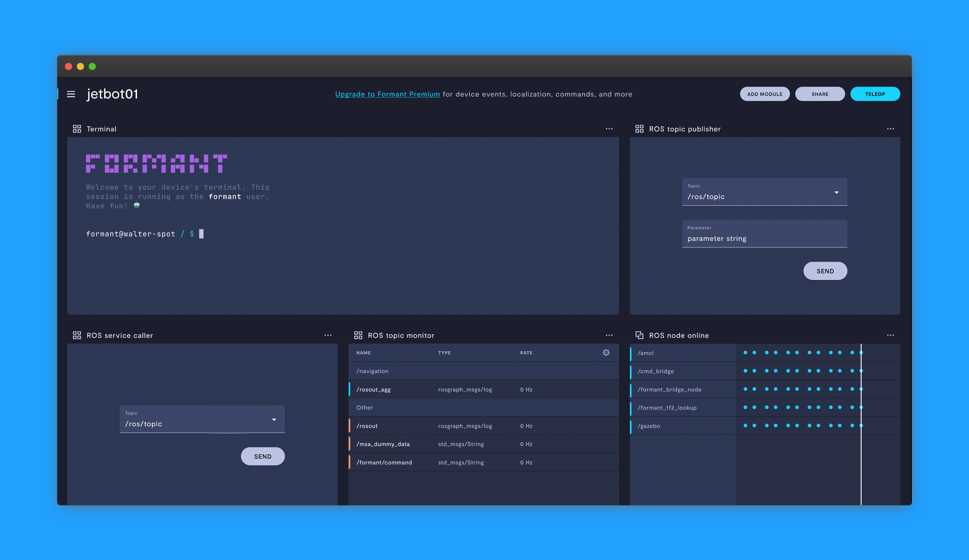Select the /rosout_agg topic row
Viewport: 969px width, 560px height.
[484, 389]
